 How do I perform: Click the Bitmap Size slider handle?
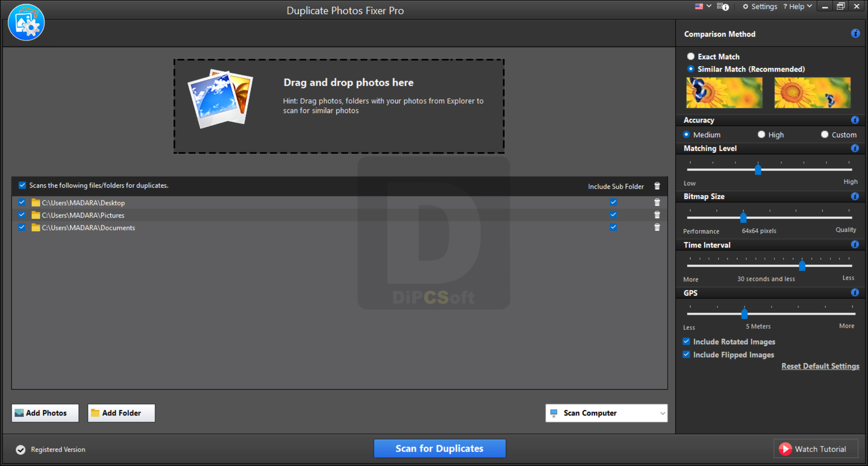pos(743,218)
